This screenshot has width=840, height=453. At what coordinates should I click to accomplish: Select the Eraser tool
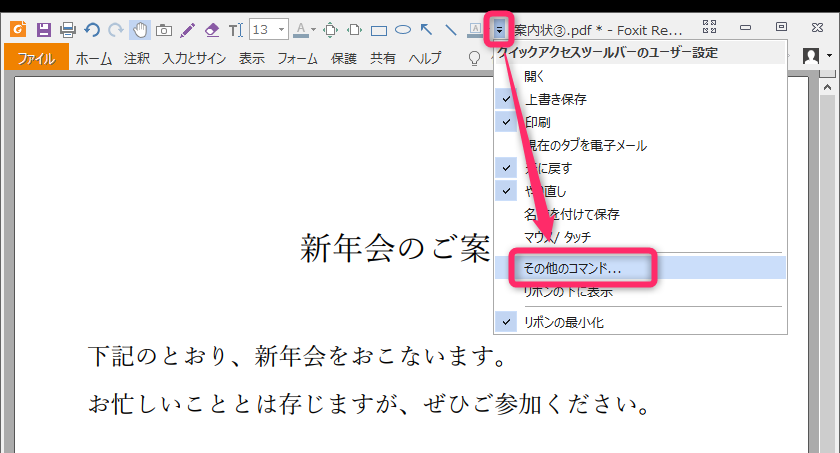point(211,29)
